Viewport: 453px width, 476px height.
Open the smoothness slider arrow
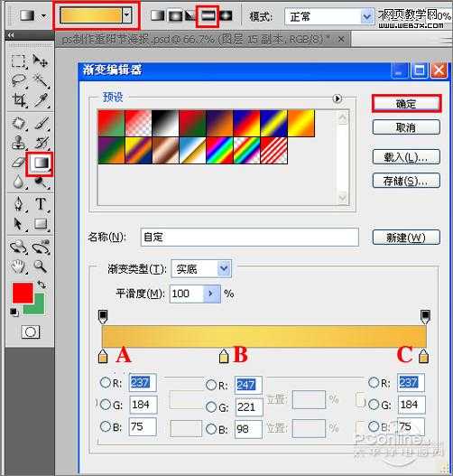(212, 294)
